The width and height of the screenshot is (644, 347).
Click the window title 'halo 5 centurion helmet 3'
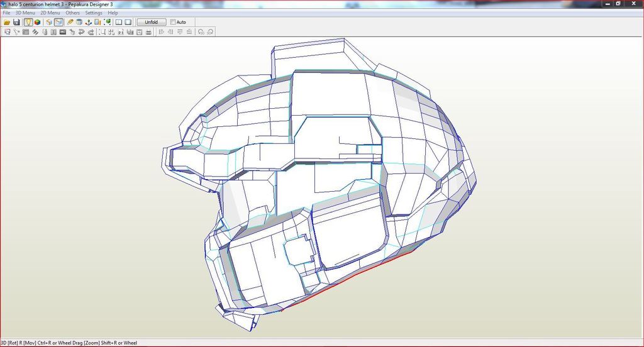tap(35, 4)
